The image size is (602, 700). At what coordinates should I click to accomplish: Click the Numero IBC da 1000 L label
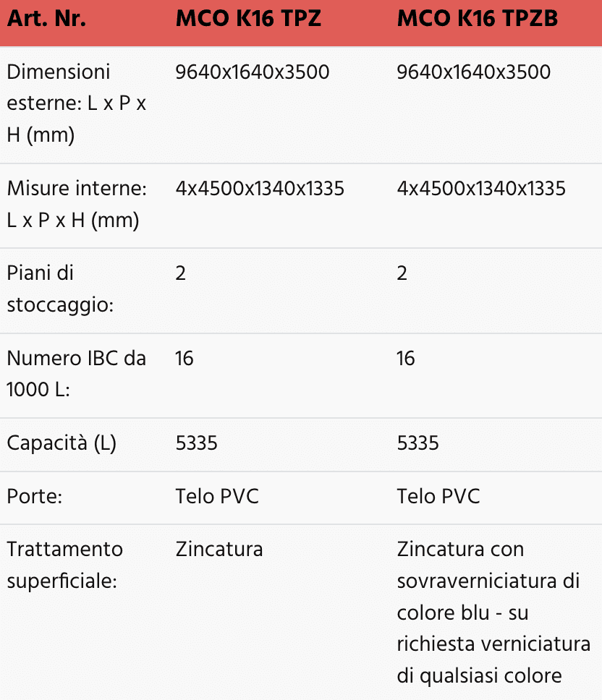pos(76,374)
